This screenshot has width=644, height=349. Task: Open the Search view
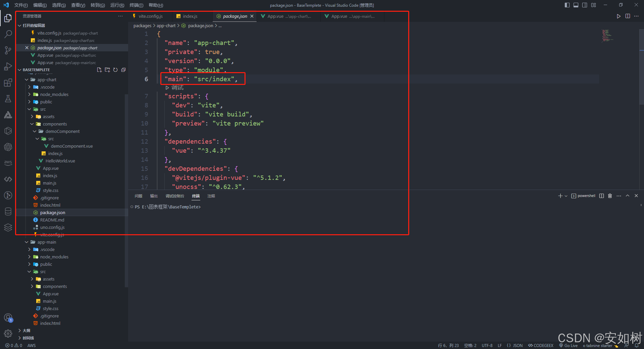click(x=8, y=34)
